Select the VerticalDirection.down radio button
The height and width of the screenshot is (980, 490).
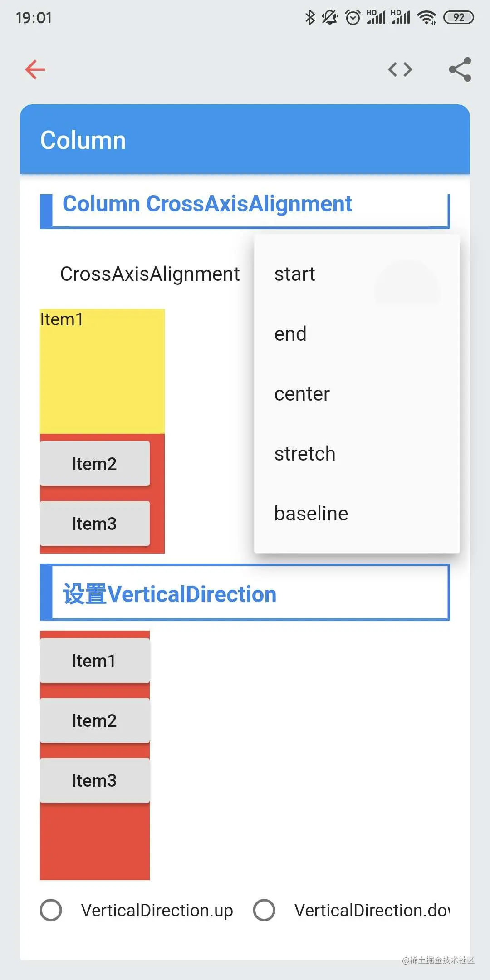tap(265, 910)
